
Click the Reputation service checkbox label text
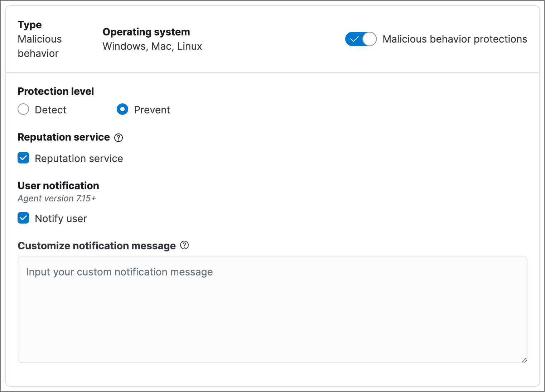tap(79, 158)
